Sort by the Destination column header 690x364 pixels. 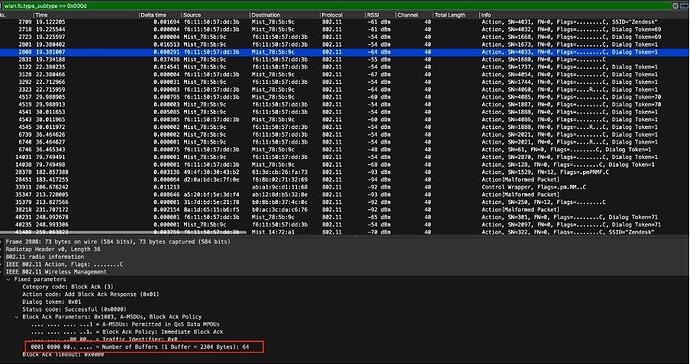point(266,15)
